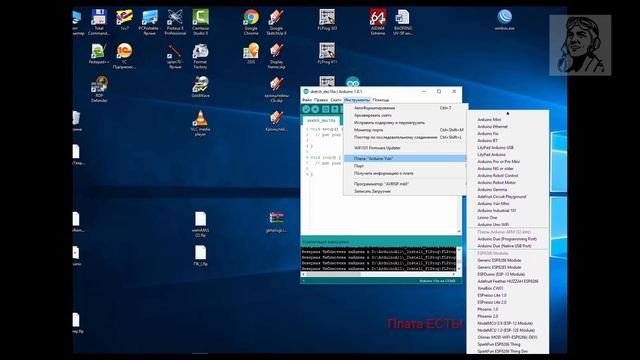
Task: Select the Format Factory desktop icon
Action: (200, 56)
